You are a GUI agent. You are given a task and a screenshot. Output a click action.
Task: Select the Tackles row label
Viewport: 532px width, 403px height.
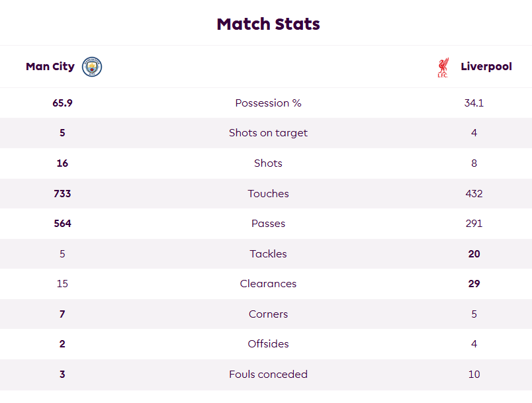pos(269,253)
